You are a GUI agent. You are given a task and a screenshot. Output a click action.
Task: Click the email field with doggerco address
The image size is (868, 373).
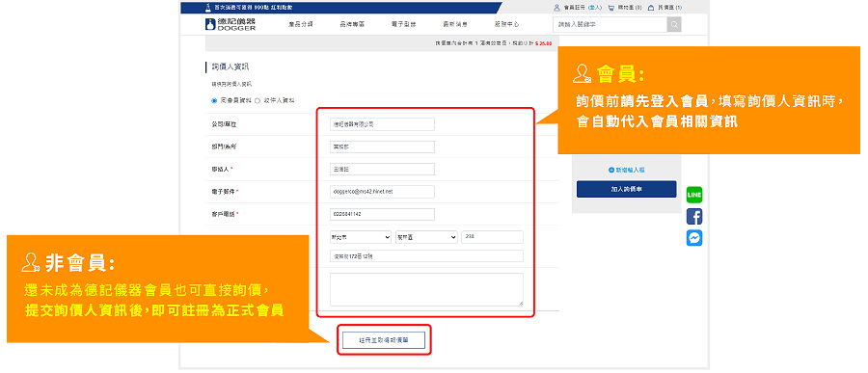pyautogui.click(x=382, y=192)
